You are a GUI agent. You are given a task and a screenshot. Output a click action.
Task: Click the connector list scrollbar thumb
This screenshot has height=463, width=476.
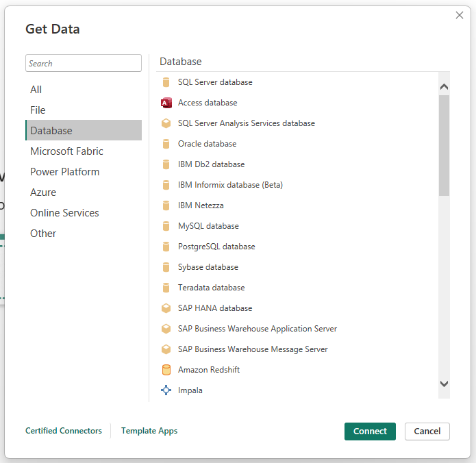point(444,145)
